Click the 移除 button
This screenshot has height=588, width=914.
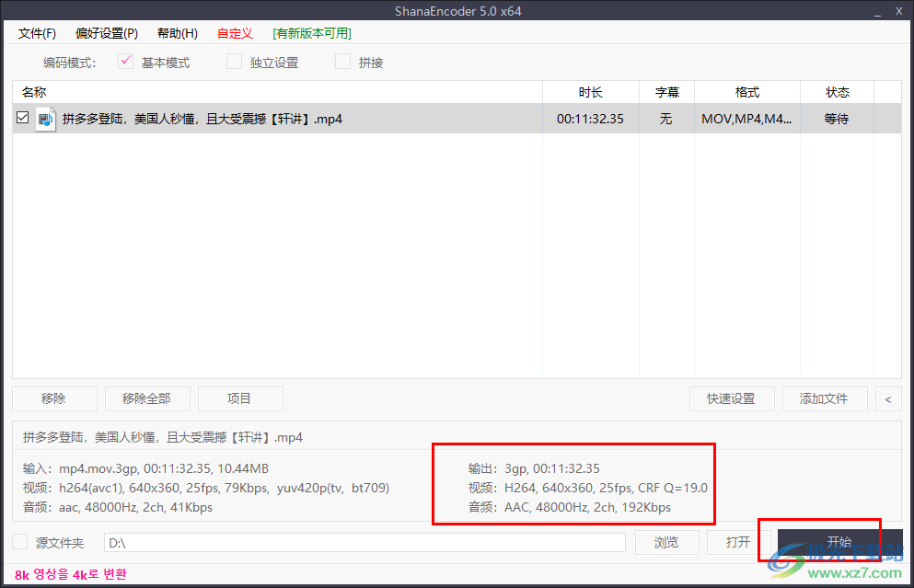[x=54, y=398]
